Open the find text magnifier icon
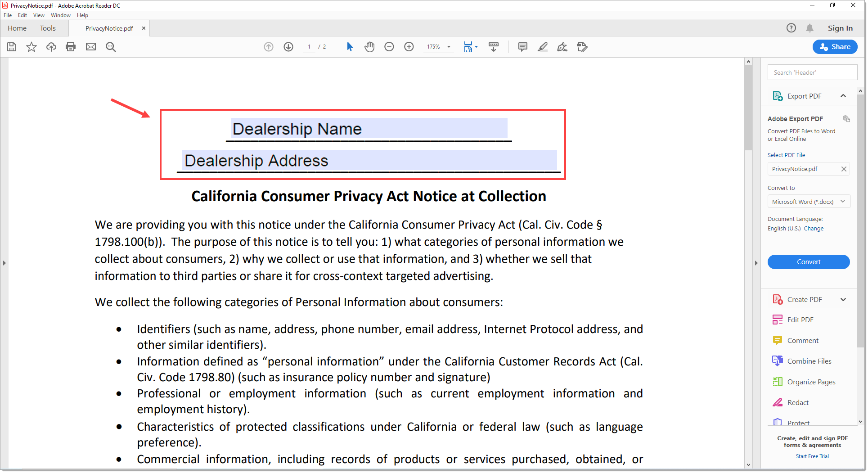The height and width of the screenshot is (473, 868). tap(111, 47)
